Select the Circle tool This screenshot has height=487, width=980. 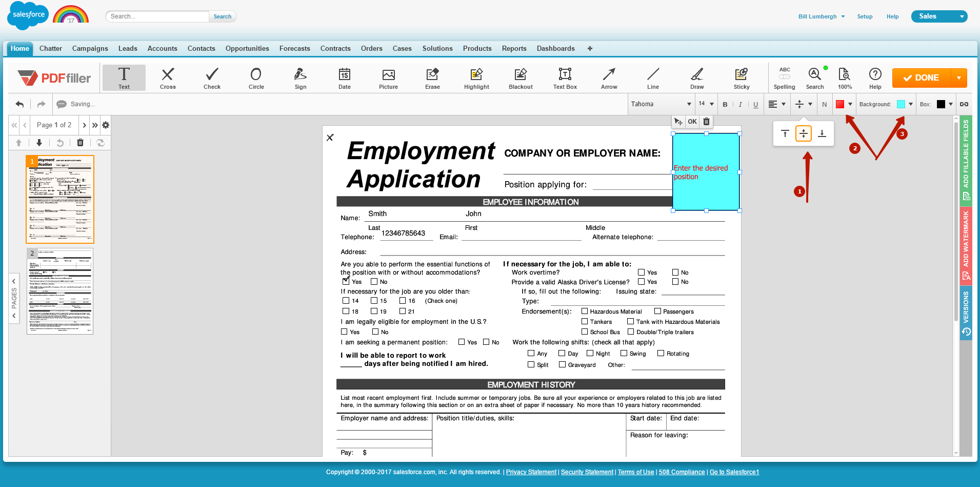[256, 78]
